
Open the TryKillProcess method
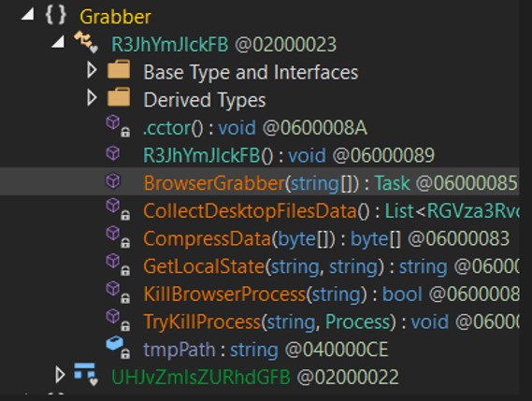[x=331, y=322]
